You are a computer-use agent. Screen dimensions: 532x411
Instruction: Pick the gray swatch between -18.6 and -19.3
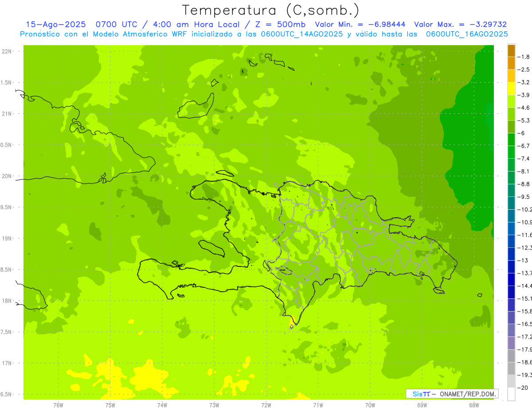tap(511, 368)
